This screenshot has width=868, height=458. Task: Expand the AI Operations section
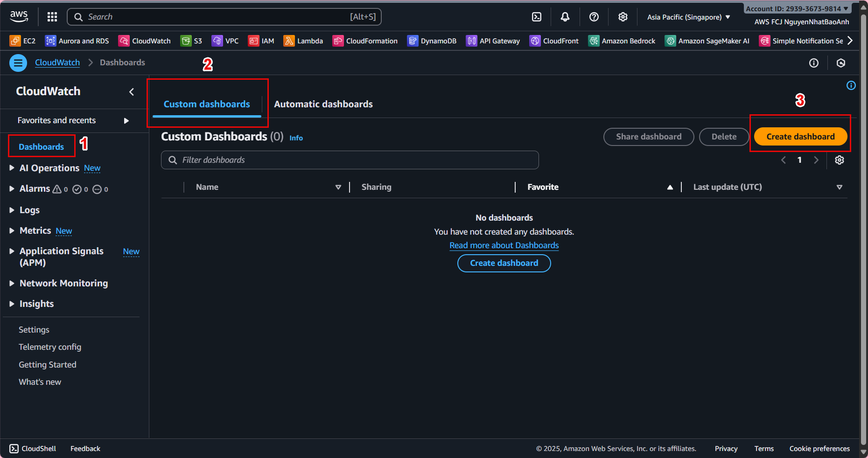pyautogui.click(x=12, y=168)
